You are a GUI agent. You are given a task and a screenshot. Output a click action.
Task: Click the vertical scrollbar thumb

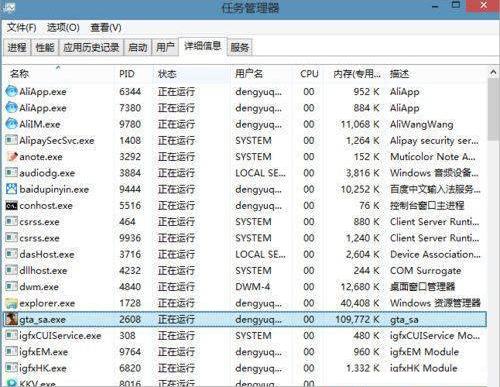[x=493, y=110]
